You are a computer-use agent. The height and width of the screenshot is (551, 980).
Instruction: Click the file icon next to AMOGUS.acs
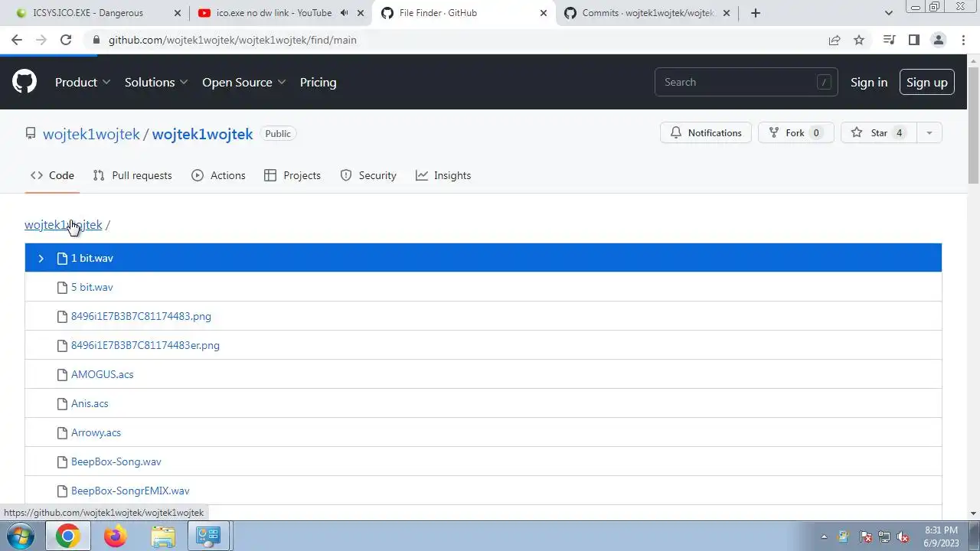(62, 374)
